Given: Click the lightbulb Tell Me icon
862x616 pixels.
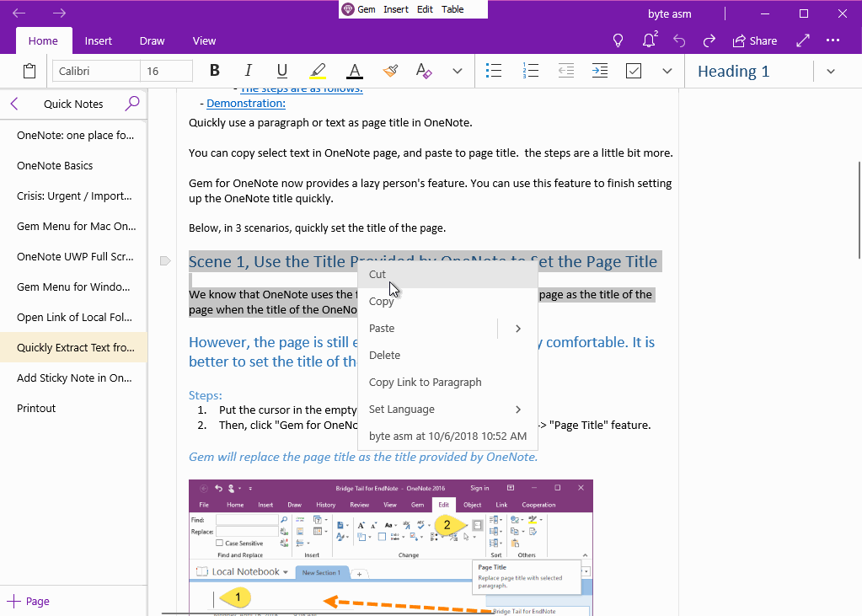Looking at the screenshot, I should (618, 40).
